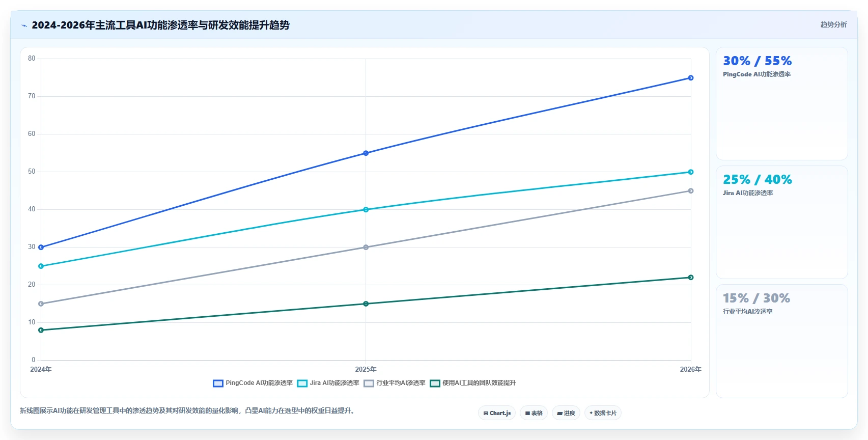Select the PingCode 2026年 data point at 75
This screenshot has height=440, width=868.
tap(691, 78)
